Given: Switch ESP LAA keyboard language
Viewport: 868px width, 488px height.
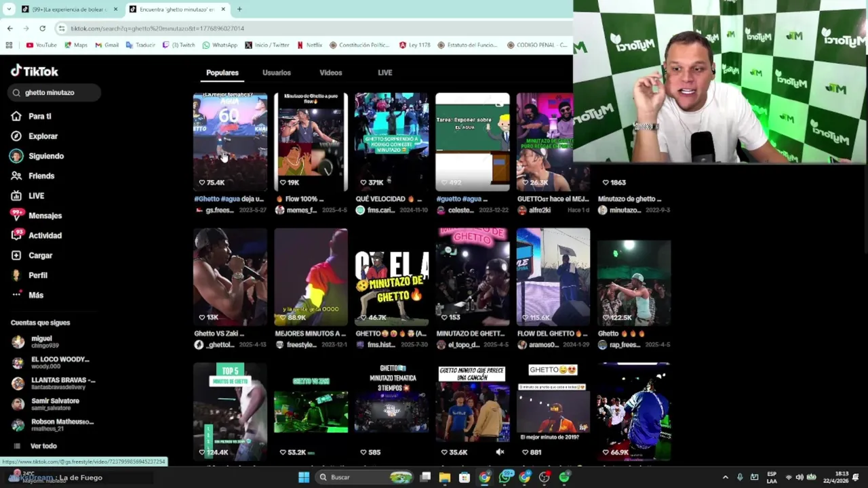Looking at the screenshot, I should click(772, 477).
